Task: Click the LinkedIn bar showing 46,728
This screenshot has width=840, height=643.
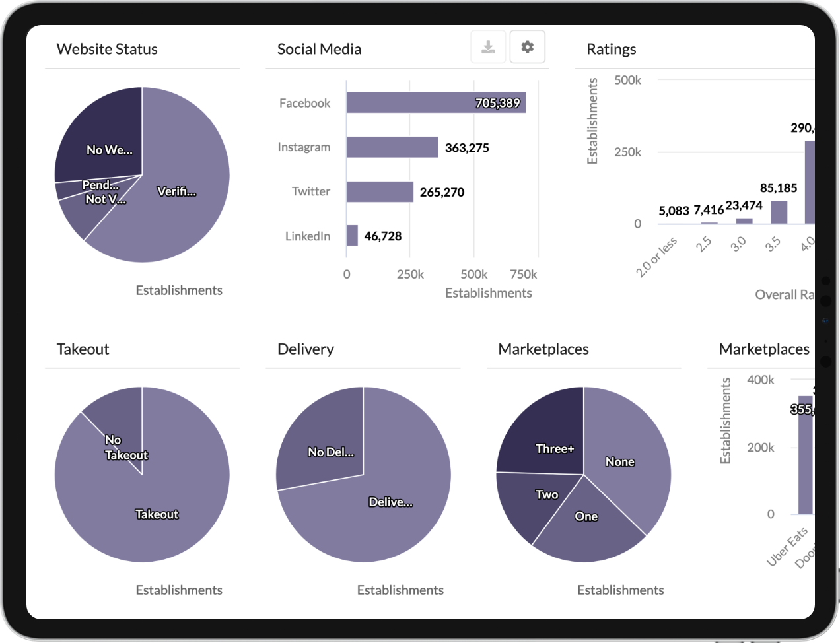Action: tap(351, 235)
